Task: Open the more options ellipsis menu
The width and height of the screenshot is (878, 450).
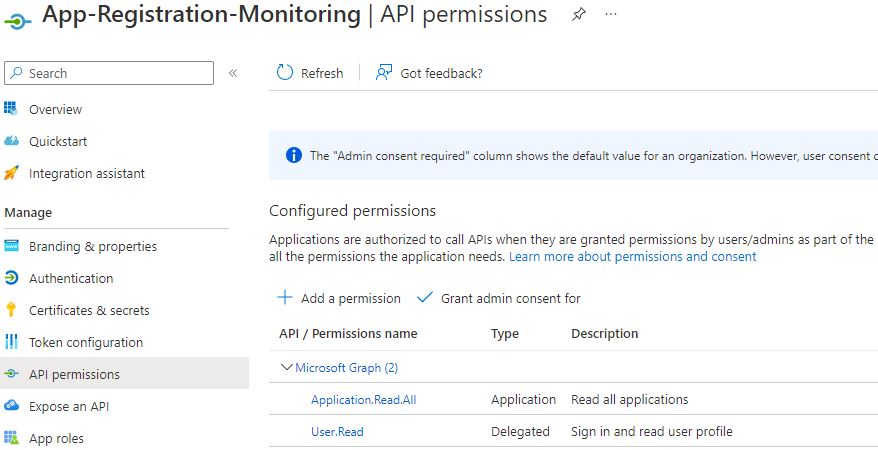Action: coord(611,15)
